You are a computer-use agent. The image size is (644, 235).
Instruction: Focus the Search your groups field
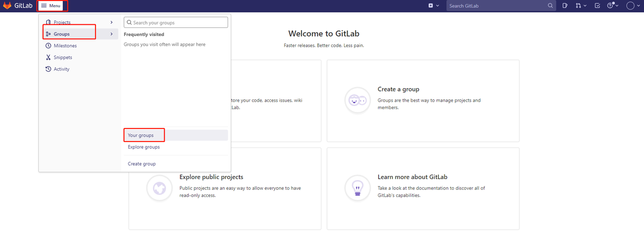click(x=176, y=23)
